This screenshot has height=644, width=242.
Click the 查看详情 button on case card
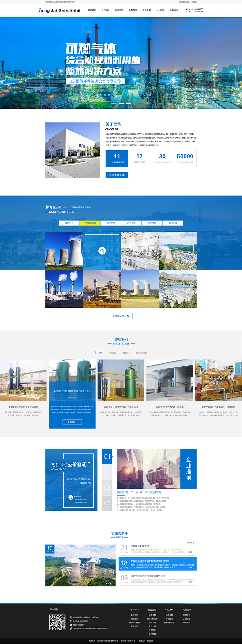click(x=72, y=422)
